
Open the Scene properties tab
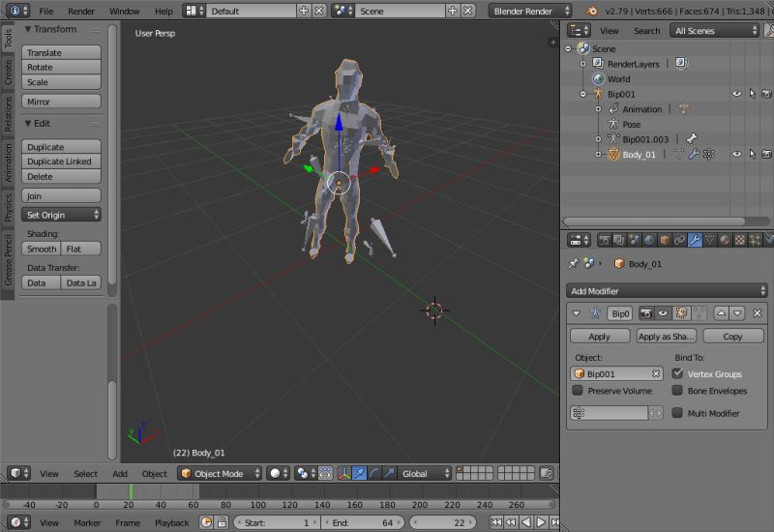635,240
